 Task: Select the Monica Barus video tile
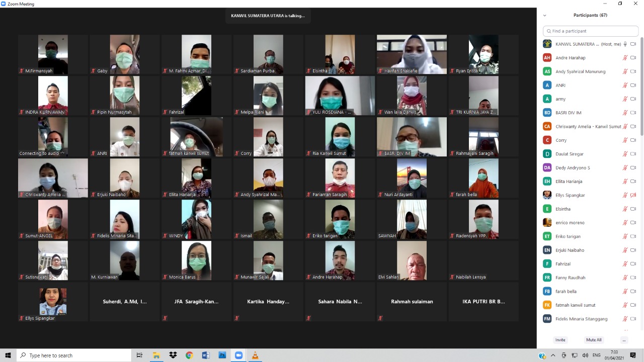pyautogui.click(x=196, y=260)
